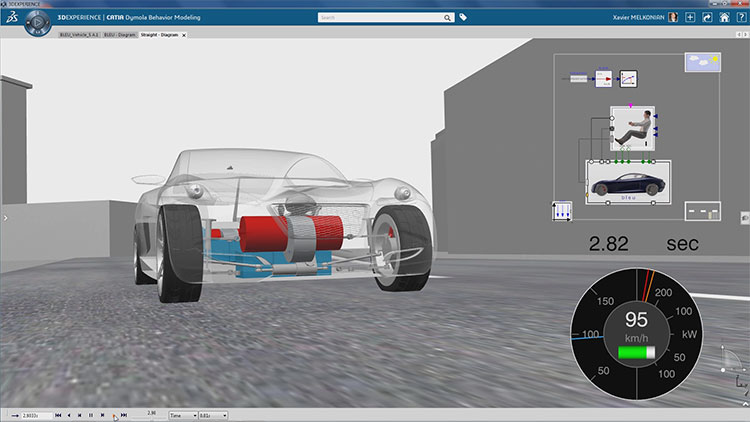Focus the top Search field
The height and width of the screenshot is (422, 750).
coord(381,18)
